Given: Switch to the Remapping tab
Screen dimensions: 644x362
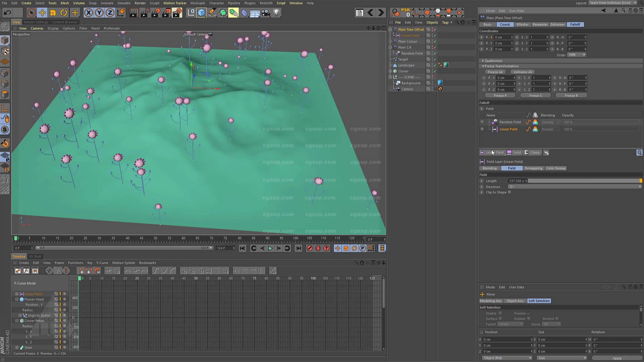Looking at the screenshot, I should pos(533,168).
